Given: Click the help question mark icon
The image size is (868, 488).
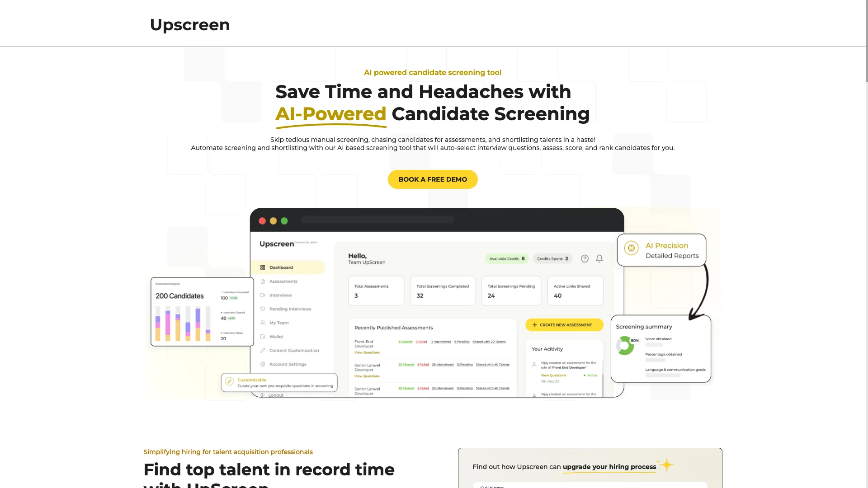Looking at the screenshot, I should 585,258.
